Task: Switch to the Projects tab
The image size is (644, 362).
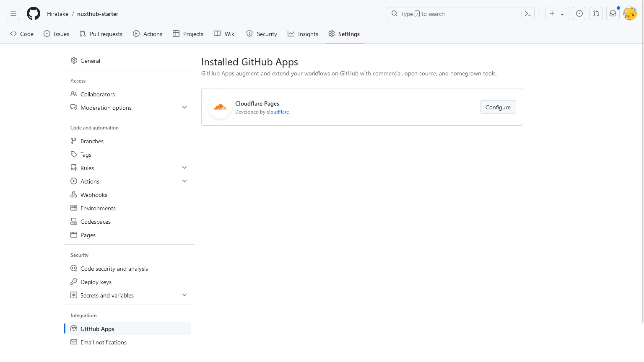Action: pyautogui.click(x=188, y=34)
